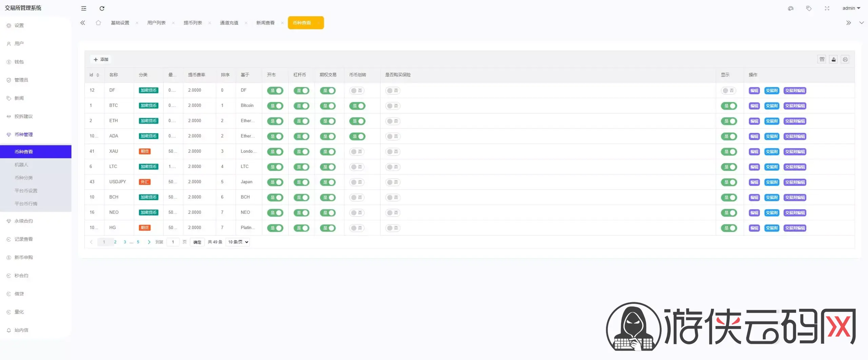Switch to the 用户列表 tab
868x360 pixels.
[156, 23]
